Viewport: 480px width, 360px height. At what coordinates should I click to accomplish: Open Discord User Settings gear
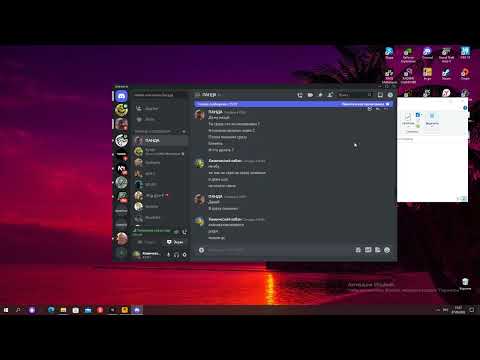185,255
